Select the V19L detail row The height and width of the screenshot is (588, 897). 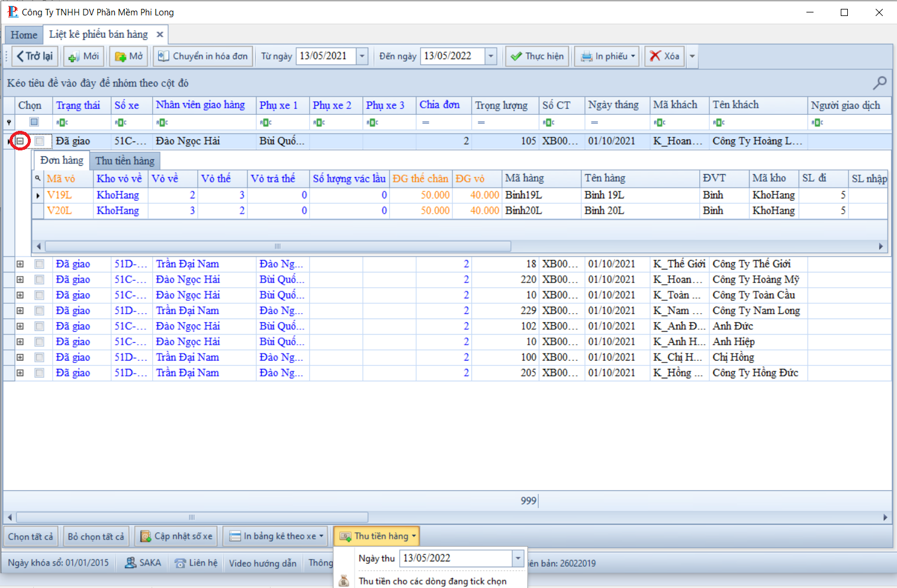click(459, 195)
